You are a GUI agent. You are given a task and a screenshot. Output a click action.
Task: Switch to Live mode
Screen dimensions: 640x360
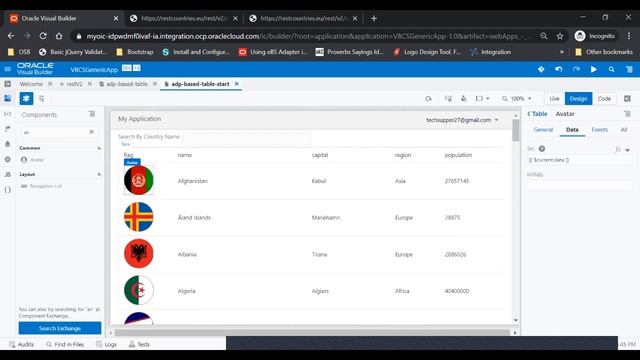(x=554, y=98)
